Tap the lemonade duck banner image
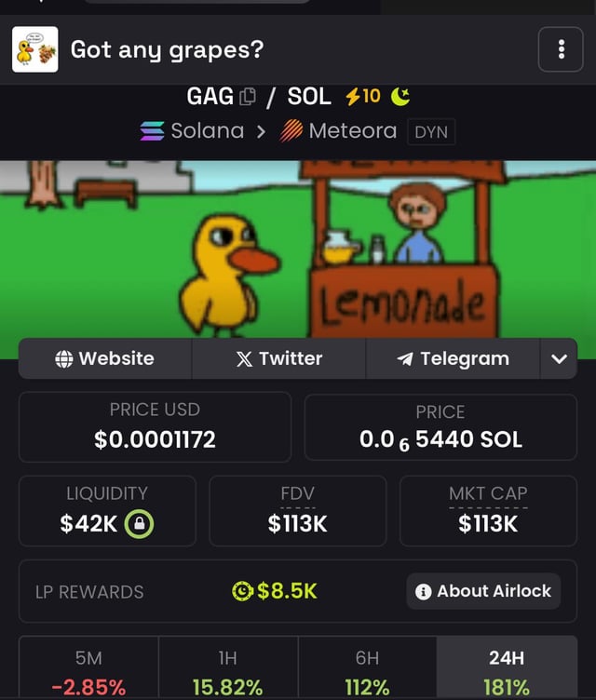Viewport: 596px width, 700px height. (298, 249)
